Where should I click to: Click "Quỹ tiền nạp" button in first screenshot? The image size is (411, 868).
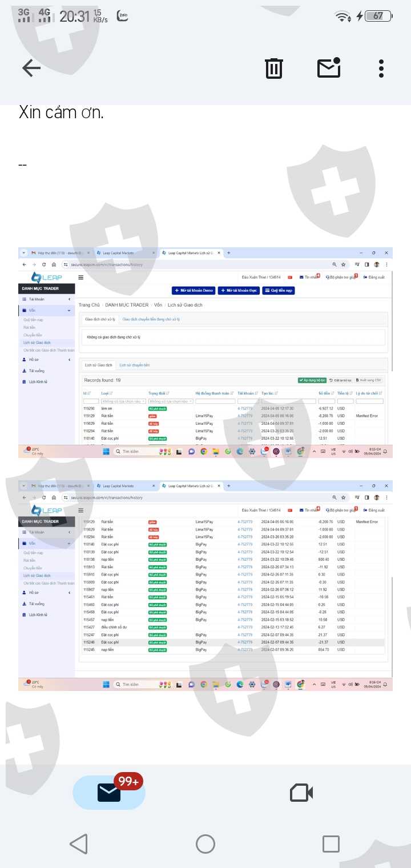coord(279,290)
